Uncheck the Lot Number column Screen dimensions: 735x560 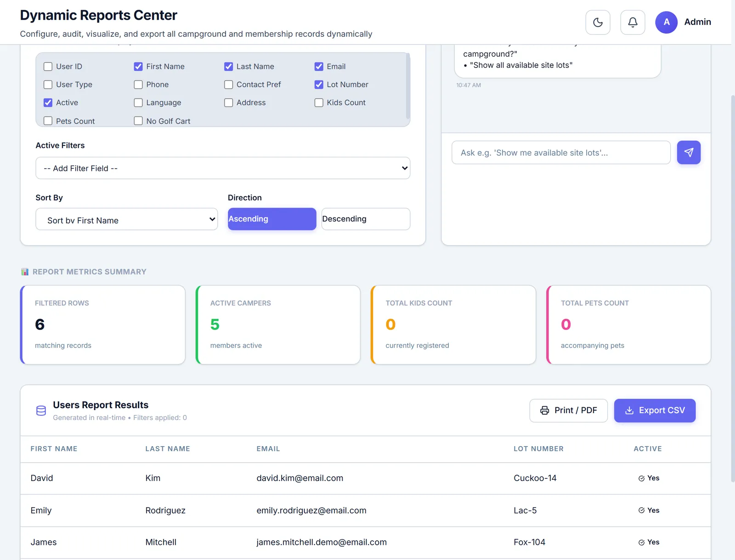319,84
